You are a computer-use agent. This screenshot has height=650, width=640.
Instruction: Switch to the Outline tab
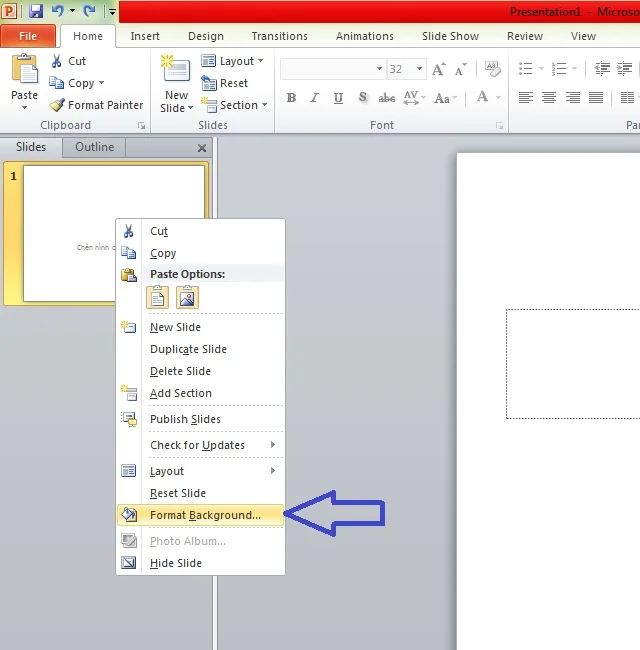[95, 147]
